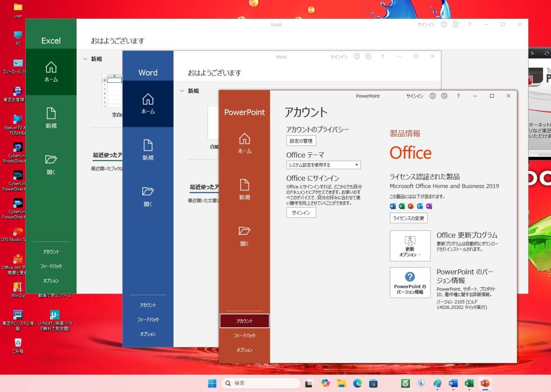Open Account (アカウント) in Excel sidebar
The height and width of the screenshot is (392, 551).
point(51,252)
